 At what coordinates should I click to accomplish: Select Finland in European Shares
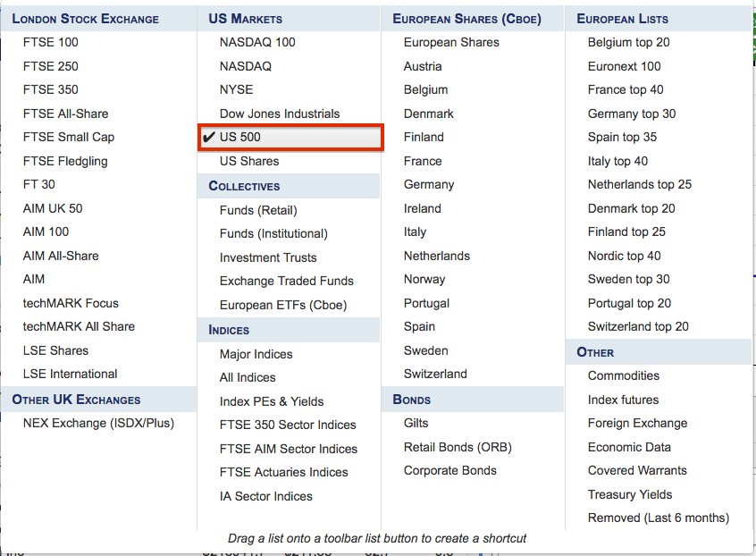click(424, 137)
